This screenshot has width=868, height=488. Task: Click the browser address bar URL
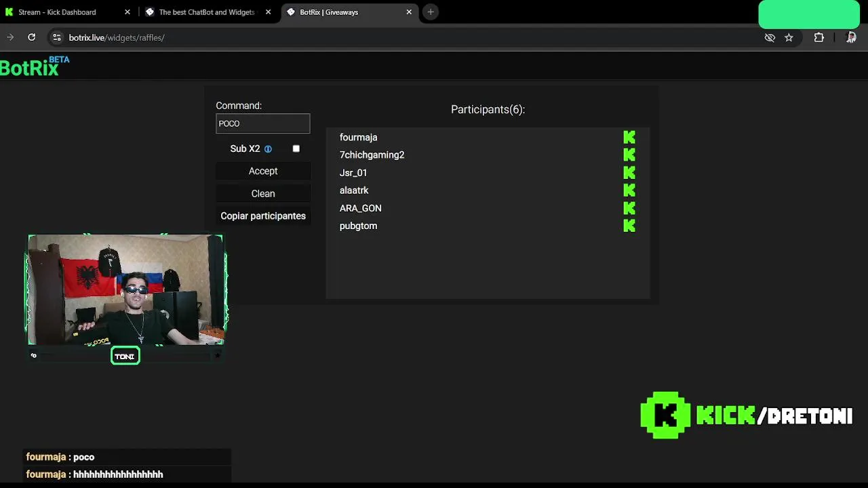117,37
